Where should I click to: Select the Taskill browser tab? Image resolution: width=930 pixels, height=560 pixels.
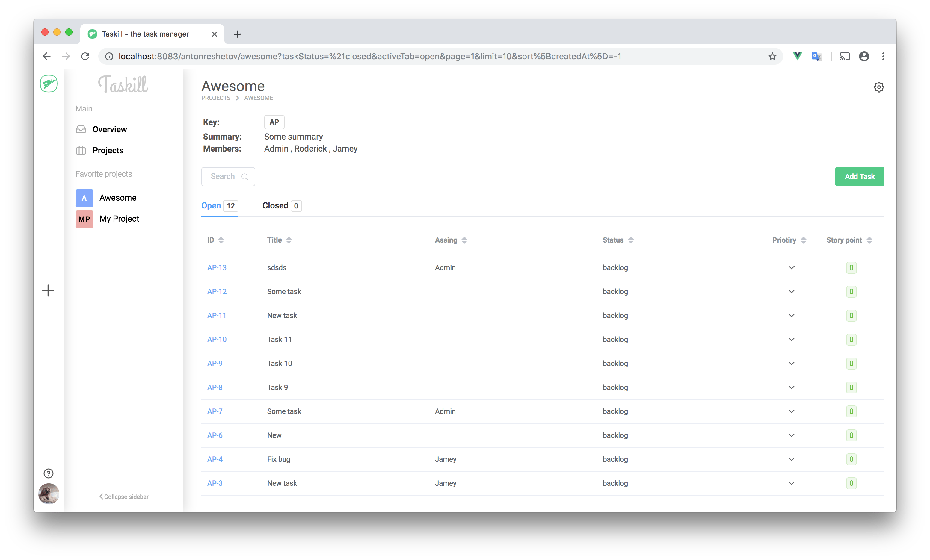tap(152, 34)
